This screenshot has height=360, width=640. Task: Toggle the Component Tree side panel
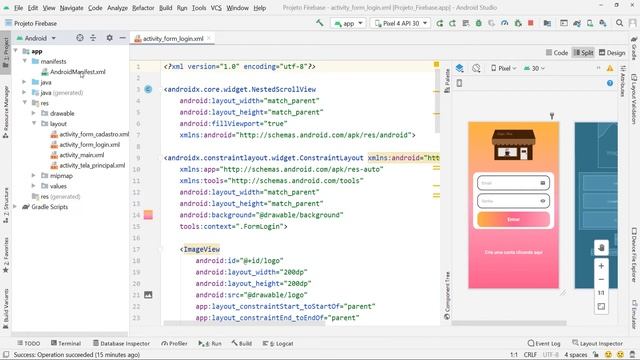pyautogui.click(x=447, y=296)
